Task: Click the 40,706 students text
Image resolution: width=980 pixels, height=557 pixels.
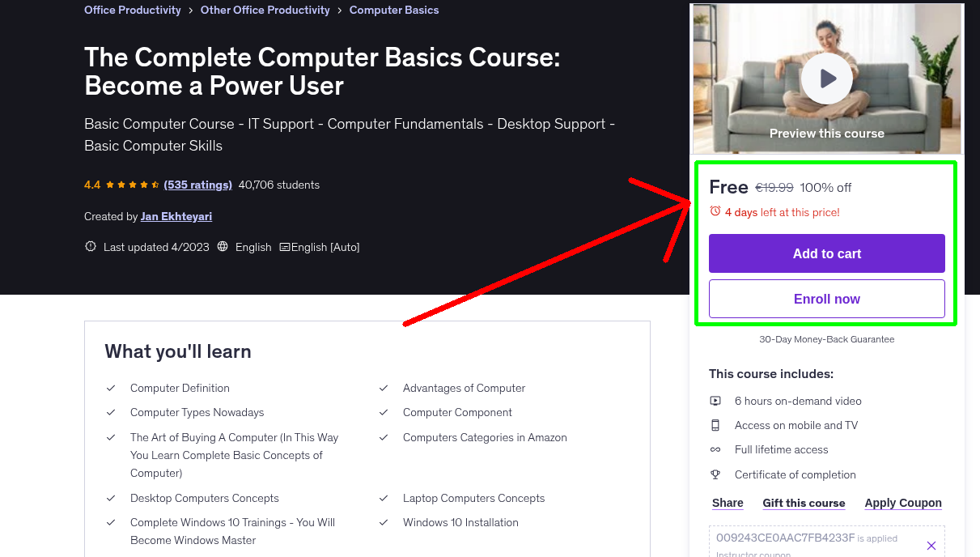Action: click(279, 185)
